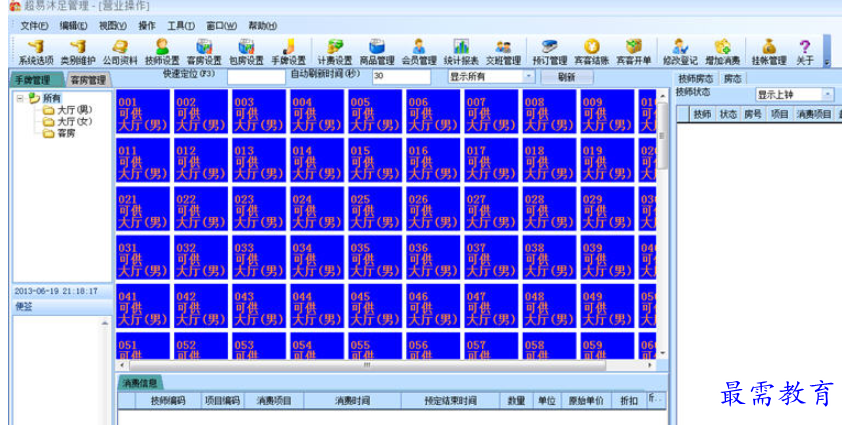
Task: Switch to the 手牌管理 tab
Action: (x=35, y=80)
